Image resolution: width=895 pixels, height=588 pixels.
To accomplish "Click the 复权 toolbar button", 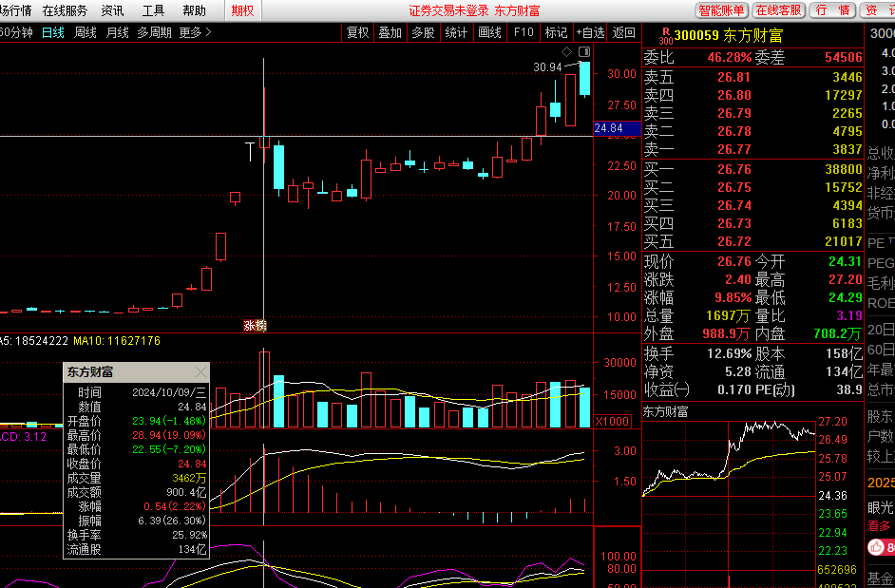I will tap(358, 33).
